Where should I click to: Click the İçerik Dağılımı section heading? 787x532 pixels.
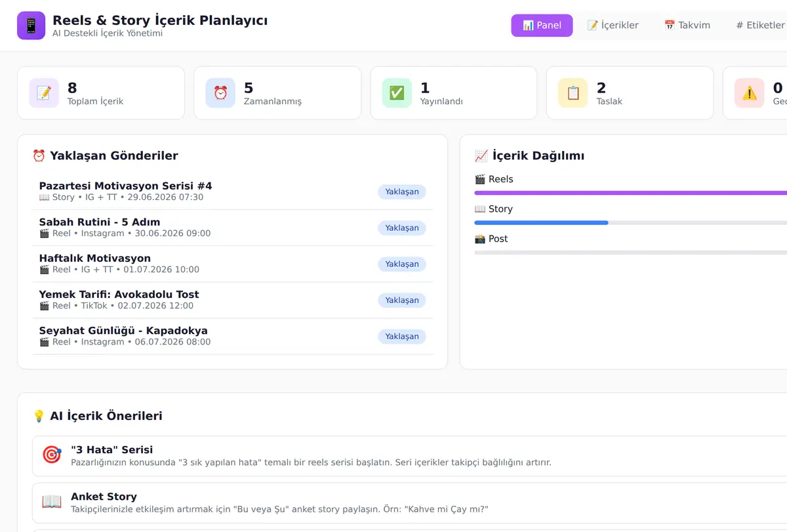tap(529, 155)
